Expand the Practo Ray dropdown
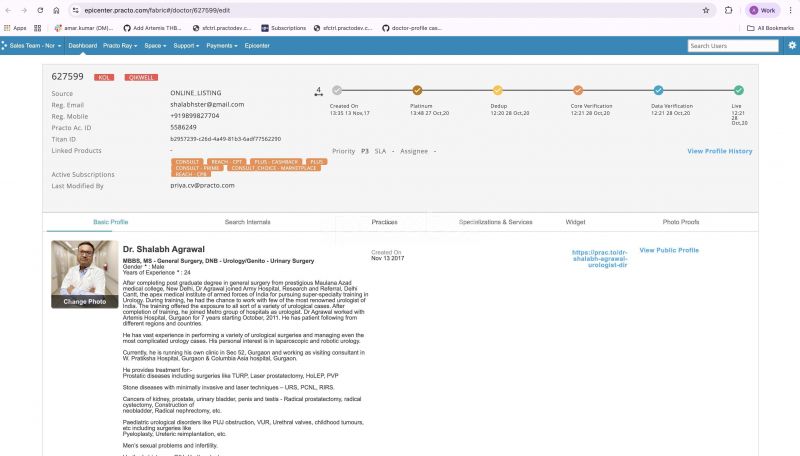Viewport: 800px width, 456px height. coord(120,45)
